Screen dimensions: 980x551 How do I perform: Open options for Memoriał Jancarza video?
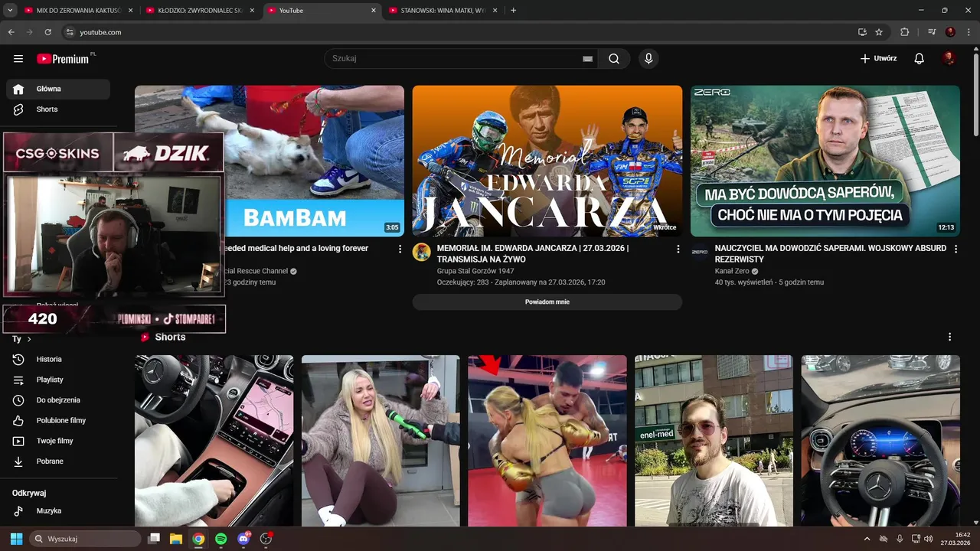pos(678,249)
